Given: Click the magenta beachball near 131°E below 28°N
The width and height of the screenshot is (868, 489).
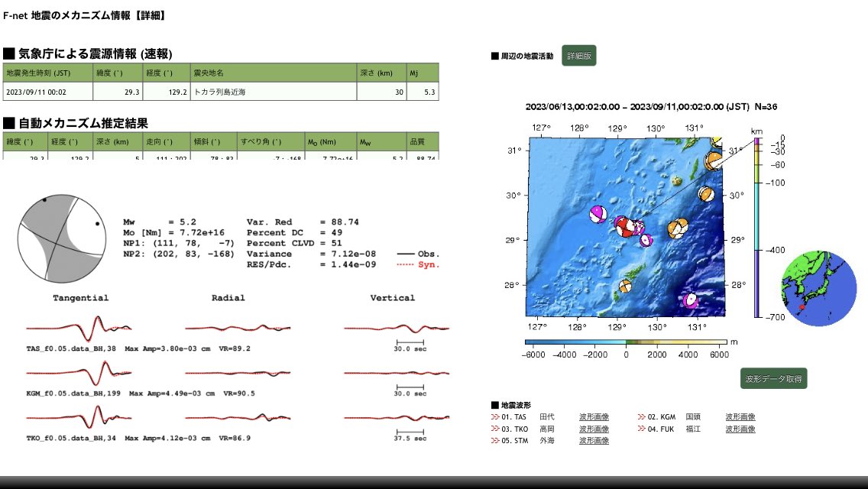Looking at the screenshot, I should tap(690, 301).
